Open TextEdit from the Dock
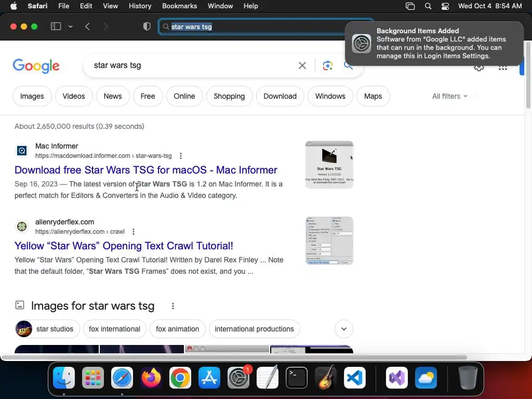The image size is (532, 399). (268, 378)
